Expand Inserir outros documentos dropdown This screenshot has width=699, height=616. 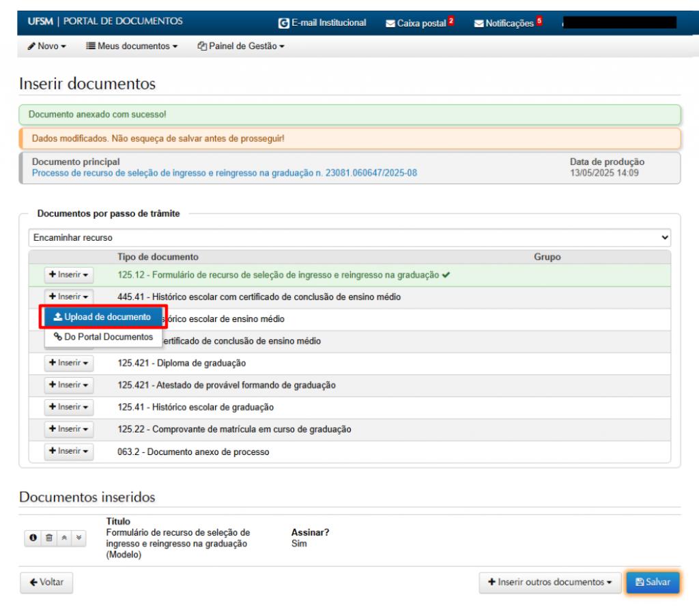coord(550,583)
